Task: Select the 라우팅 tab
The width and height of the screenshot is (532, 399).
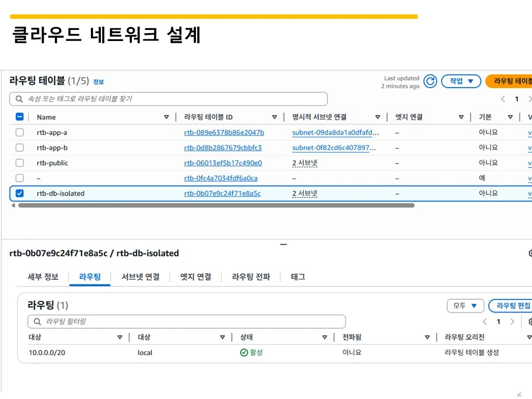Action: pos(90,277)
